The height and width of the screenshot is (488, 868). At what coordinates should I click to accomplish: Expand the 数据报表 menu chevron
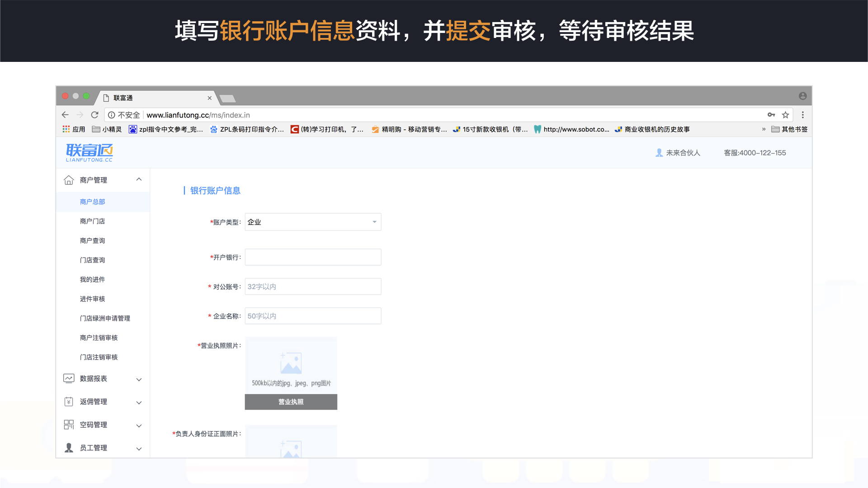pos(139,380)
